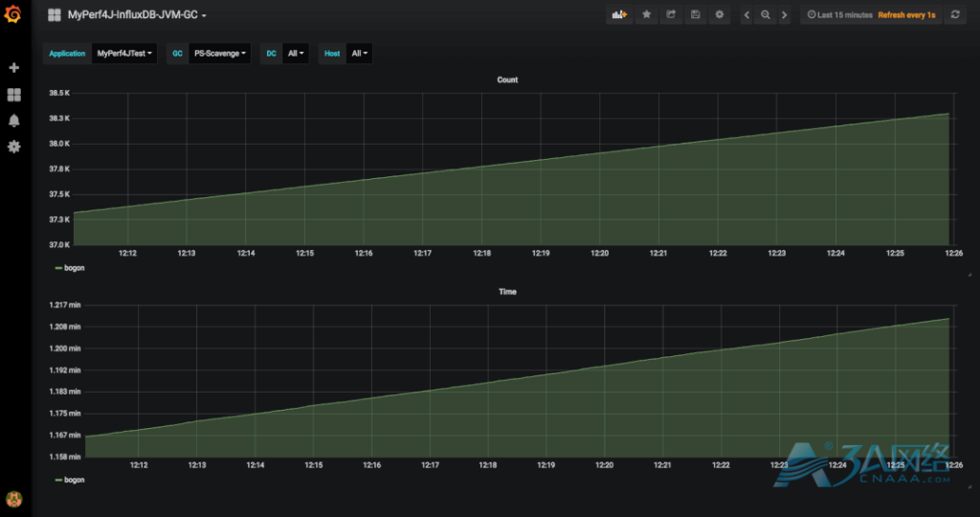Image resolution: width=980 pixels, height=517 pixels.
Task: Open the Count panel title menu
Action: [507, 79]
